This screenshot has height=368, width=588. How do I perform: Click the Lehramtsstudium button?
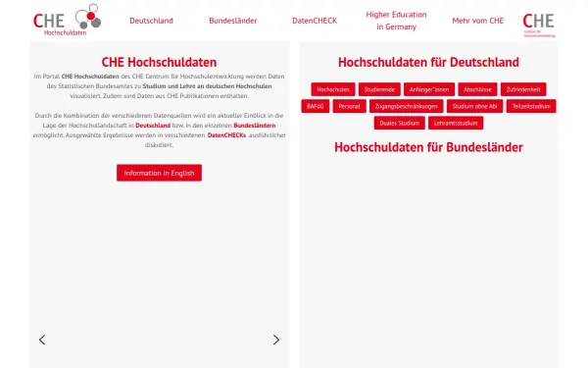pos(456,123)
